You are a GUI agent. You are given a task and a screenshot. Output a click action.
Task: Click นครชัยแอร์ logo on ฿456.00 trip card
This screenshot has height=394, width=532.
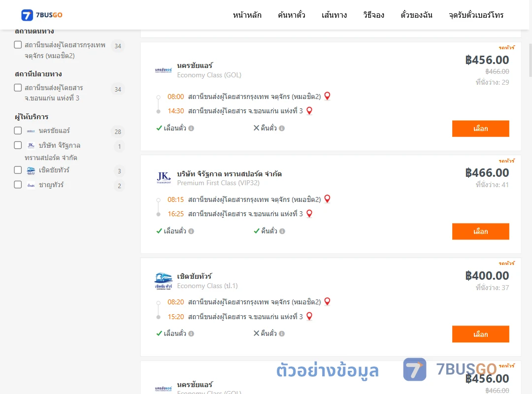tap(163, 70)
